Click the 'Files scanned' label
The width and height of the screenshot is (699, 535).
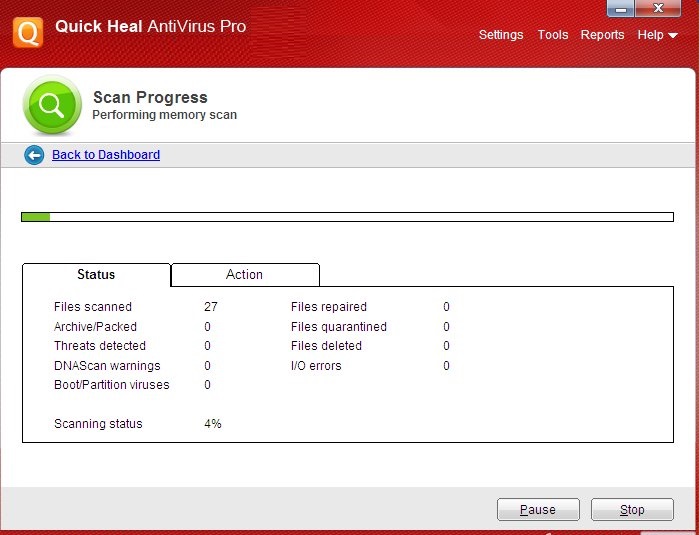pos(93,307)
